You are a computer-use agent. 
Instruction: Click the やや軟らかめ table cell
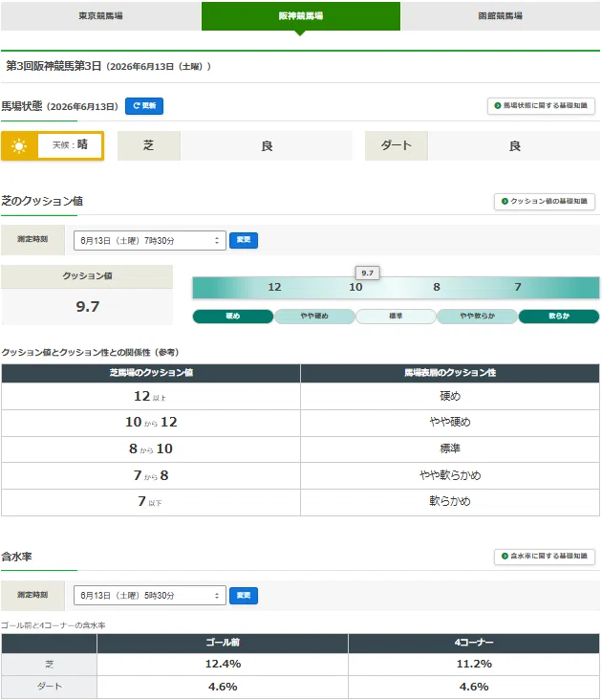pos(450,476)
